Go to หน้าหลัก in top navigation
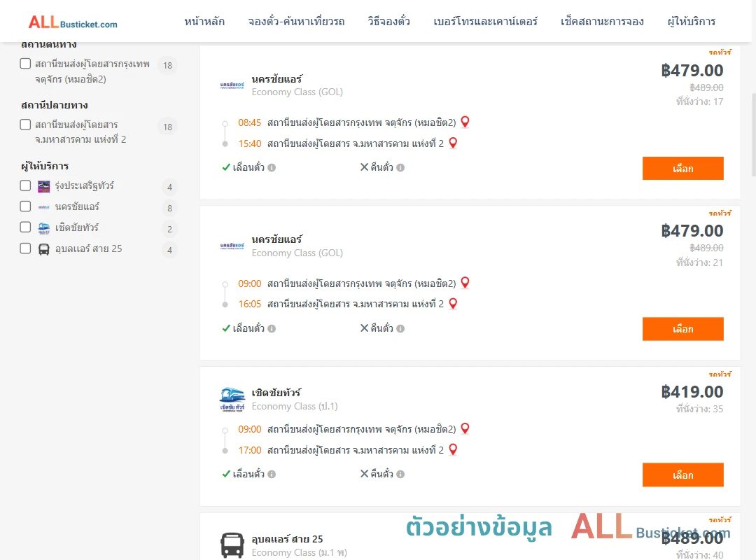This screenshot has height=560, width=756. click(x=204, y=22)
